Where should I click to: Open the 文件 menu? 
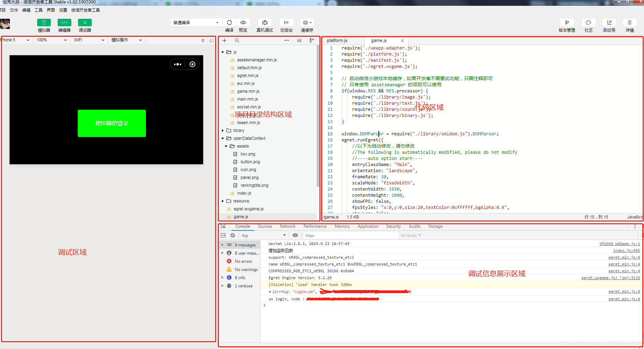[x=14, y=10]
